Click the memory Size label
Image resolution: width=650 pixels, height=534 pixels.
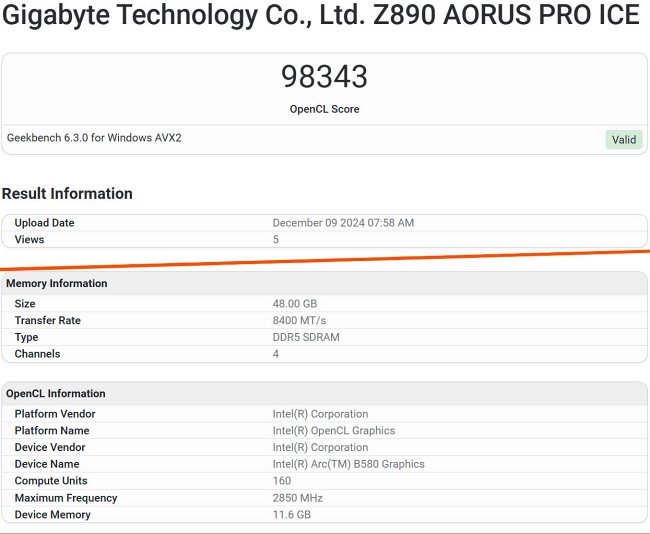(x=25, y=303)
